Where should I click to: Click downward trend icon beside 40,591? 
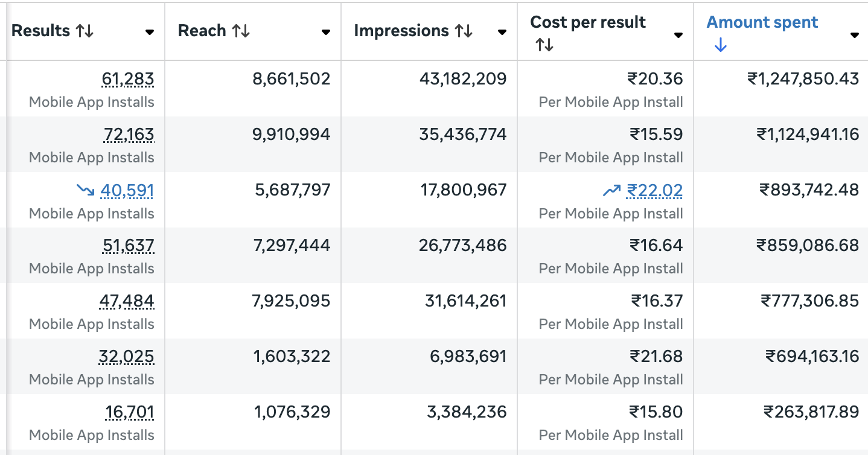coord(86,191)
